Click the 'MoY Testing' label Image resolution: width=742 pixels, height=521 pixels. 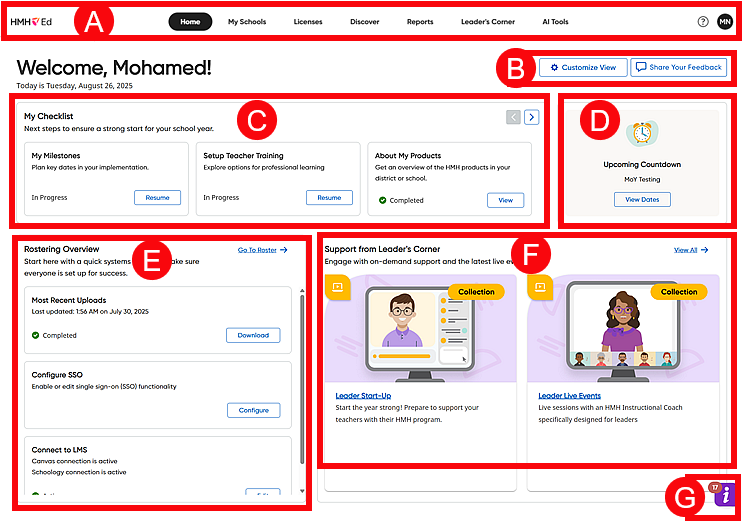coord(642,179)
